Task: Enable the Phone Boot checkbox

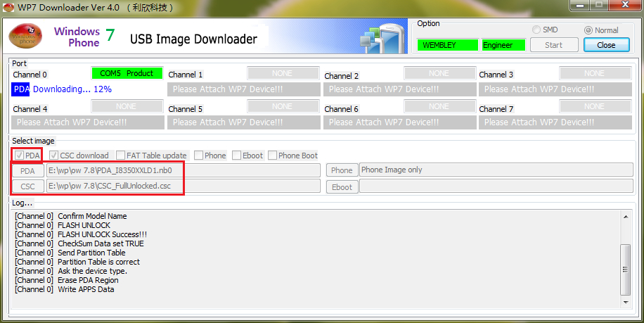Action: point(272,156)
